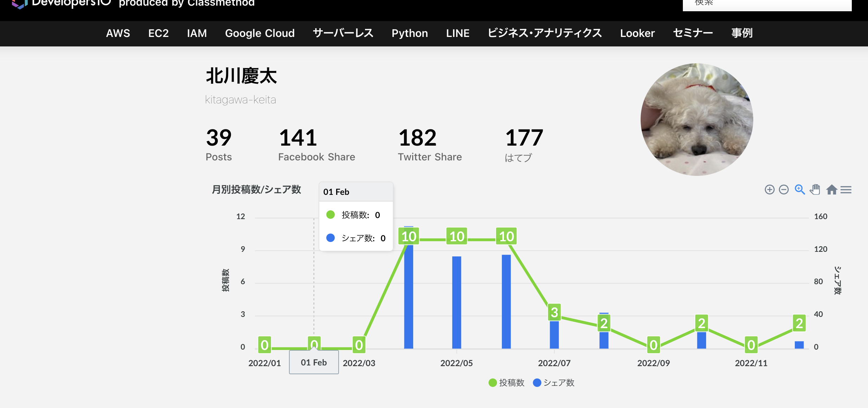Reset chart zoom with home icon

coord(831,190)
